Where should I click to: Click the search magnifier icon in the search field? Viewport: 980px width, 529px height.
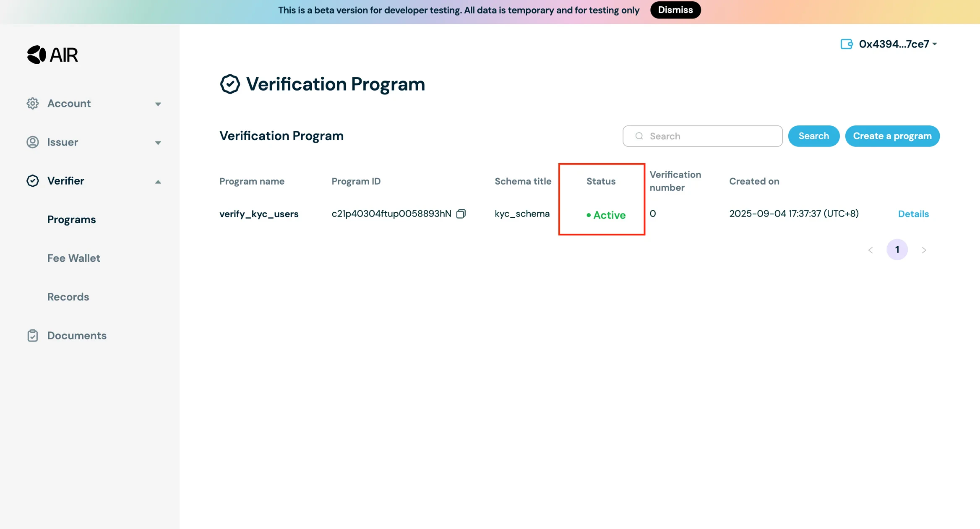(639, 136)
